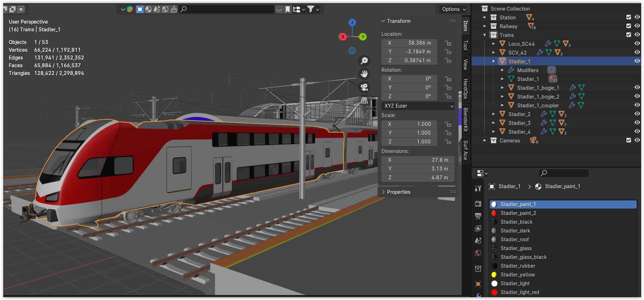The width and height of the screenshot is (644, 300).
Task: Collapse the Trains collection
Action: click(x=485, y=35)
